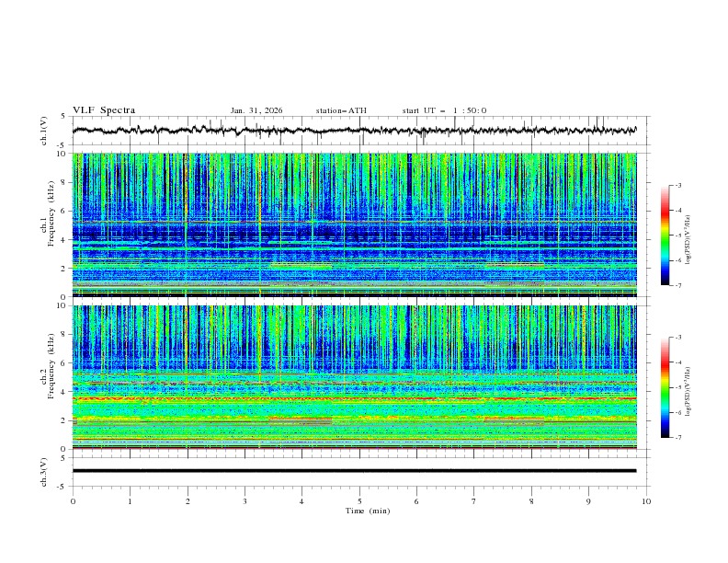Click the upper PSD color scale bar
728x563 pixels.
coord(665,236)
